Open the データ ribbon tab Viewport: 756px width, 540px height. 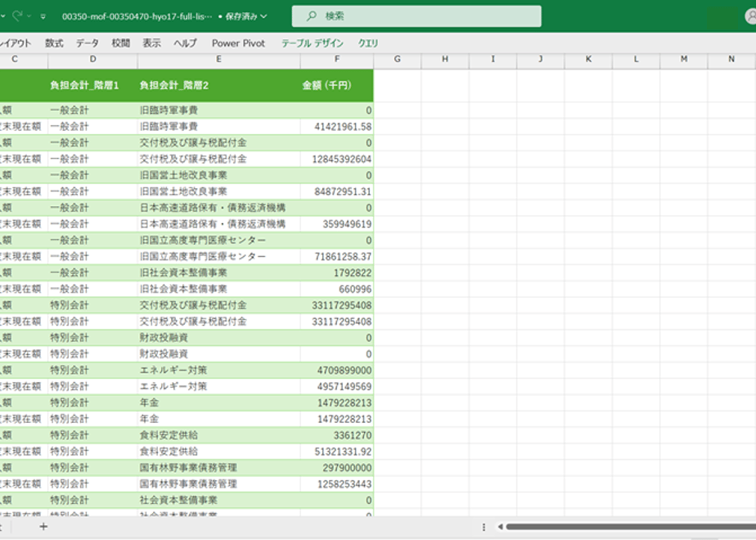(x=88, y=43)
